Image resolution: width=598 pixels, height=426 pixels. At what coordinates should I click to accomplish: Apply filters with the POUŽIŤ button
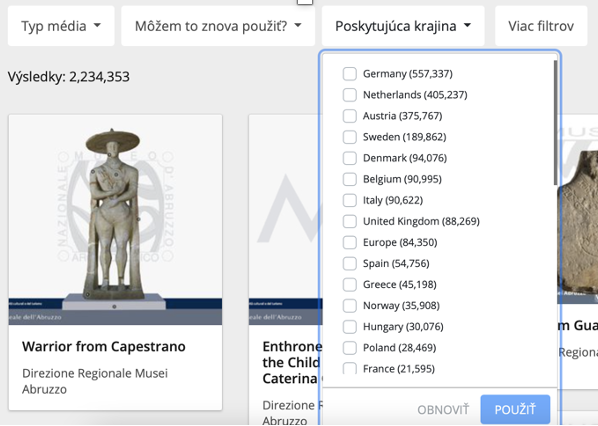(515, 410)
